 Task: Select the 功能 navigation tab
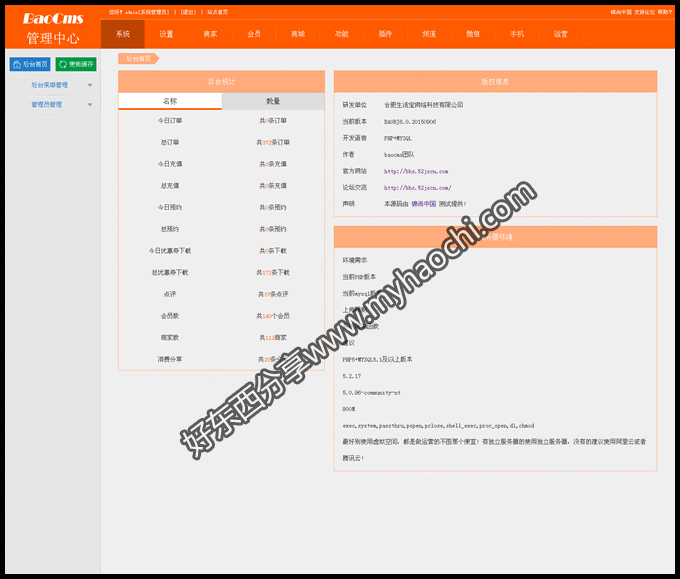click(x=342, y=34)
